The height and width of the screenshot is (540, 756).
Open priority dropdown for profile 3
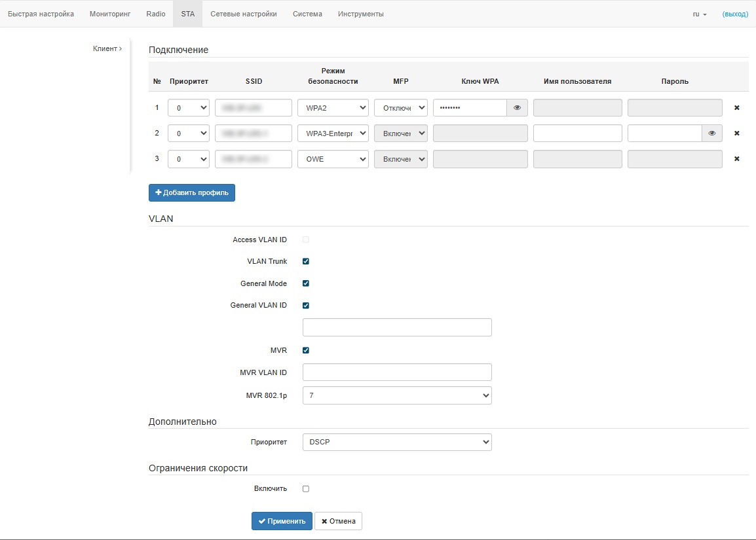click(x=189, y=159)
